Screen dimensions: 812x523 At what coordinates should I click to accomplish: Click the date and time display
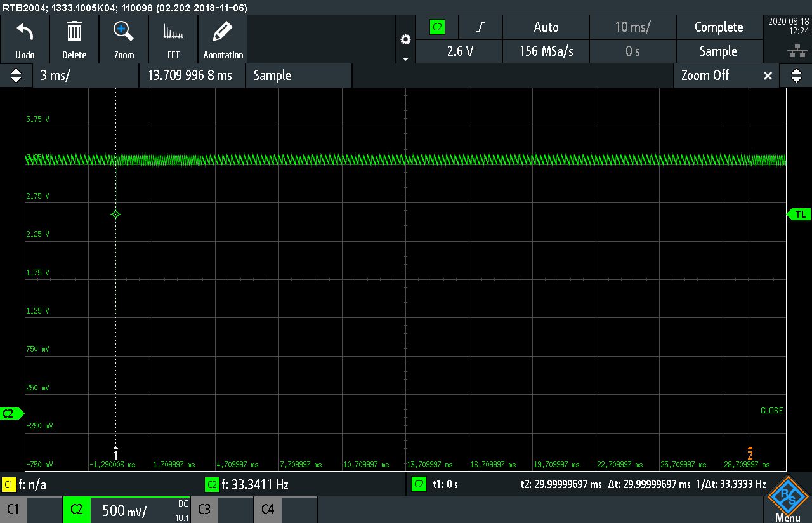tap(788, 26)
